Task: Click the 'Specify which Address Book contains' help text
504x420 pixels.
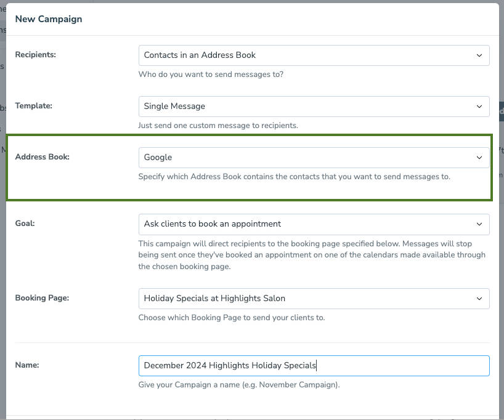Action: (294, 176)
